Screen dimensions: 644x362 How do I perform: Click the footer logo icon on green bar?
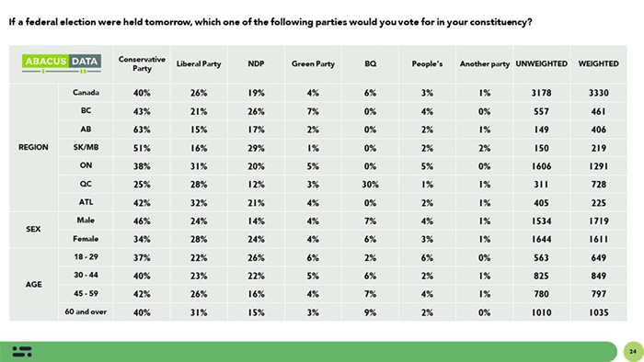22,351
